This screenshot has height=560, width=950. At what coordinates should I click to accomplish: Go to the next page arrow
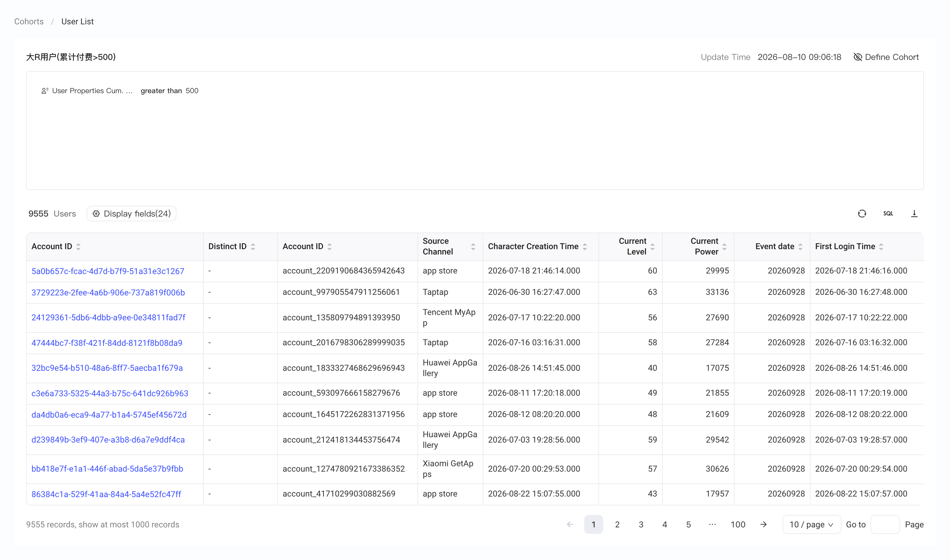pos(764,524)
